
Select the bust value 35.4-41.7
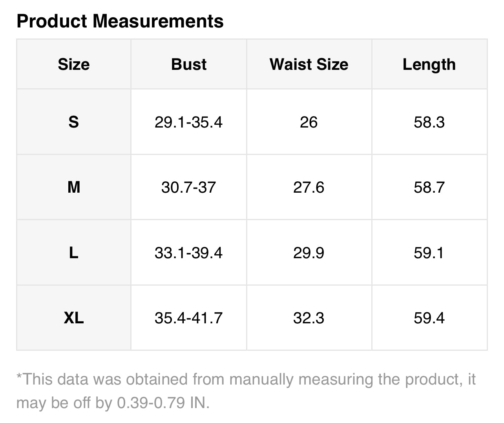pos(189,317)
